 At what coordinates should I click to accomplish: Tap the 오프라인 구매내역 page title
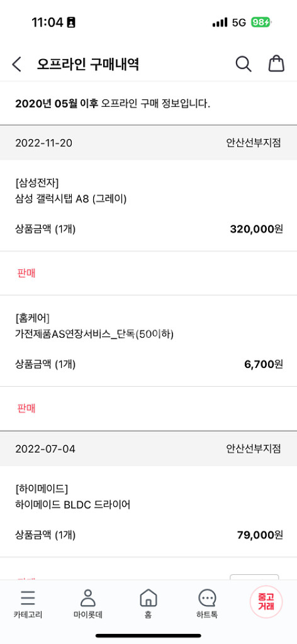(88, 65)
